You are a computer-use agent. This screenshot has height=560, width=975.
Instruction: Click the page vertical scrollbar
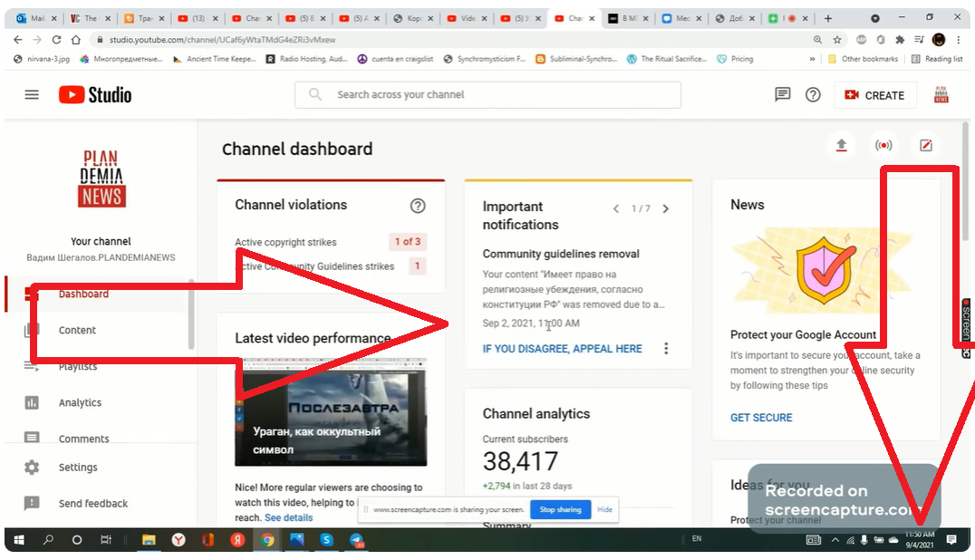coord(965,181)
